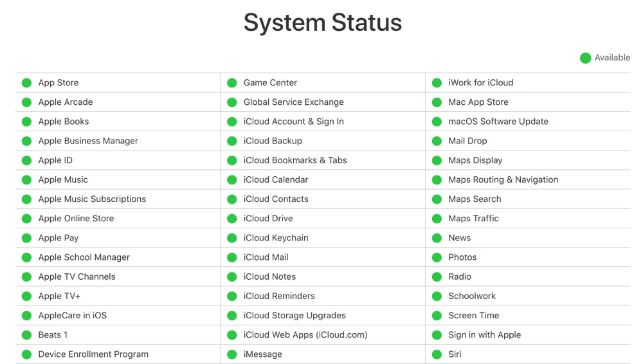
Task: Click the green dot next to iMessage
Action: pos(232,354)
